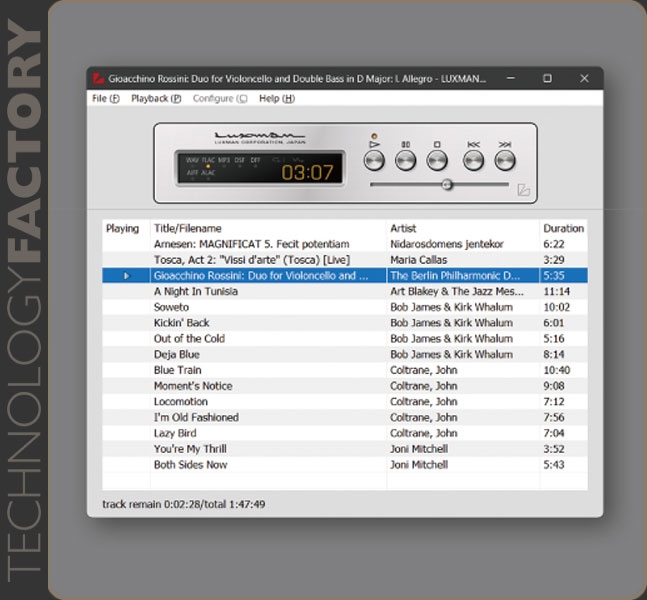Viewport: 647px width, 600px height.
Task: Click the red app icon in the title bar
Action: 98,78
